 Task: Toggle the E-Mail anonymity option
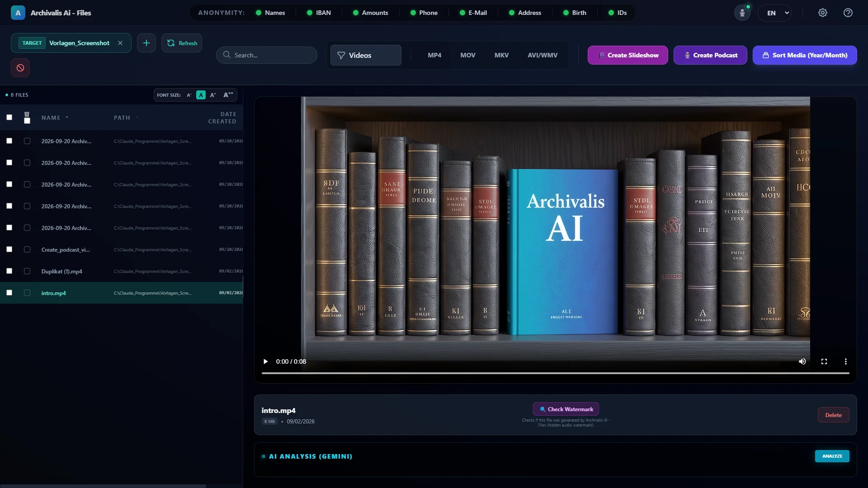click(473, 13)
